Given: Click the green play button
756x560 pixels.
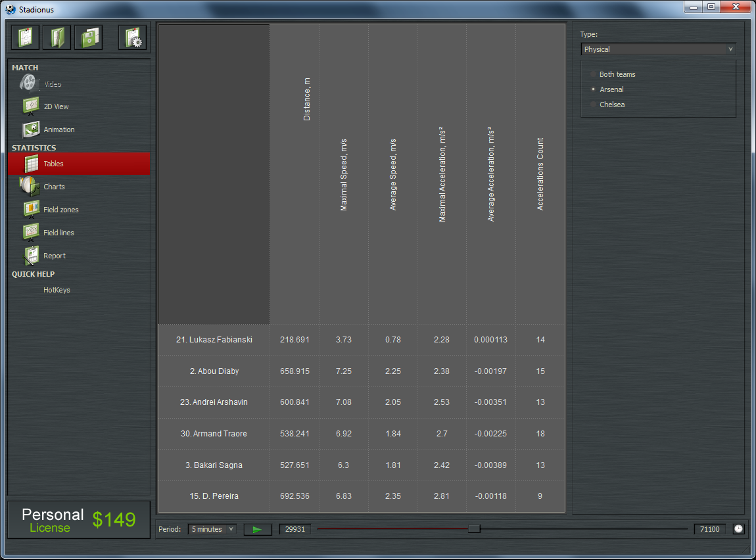Looking at the screenshot, I should click(258, 530).
